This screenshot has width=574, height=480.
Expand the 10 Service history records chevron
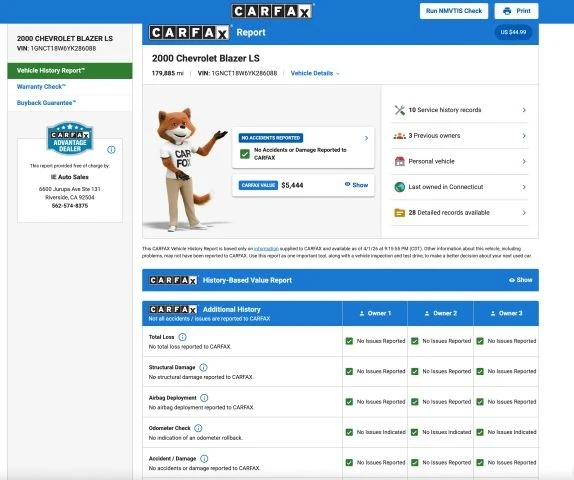click(x=524, y=110)
